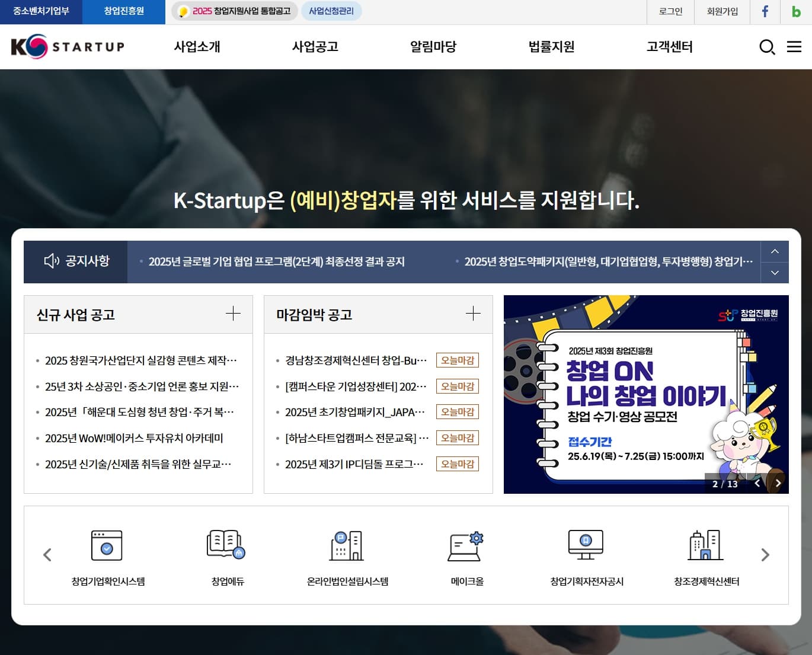This screenshot has height=655, width=812.
Task: Show next shortcut icons with right arrow
Action: tap(765, 555)
